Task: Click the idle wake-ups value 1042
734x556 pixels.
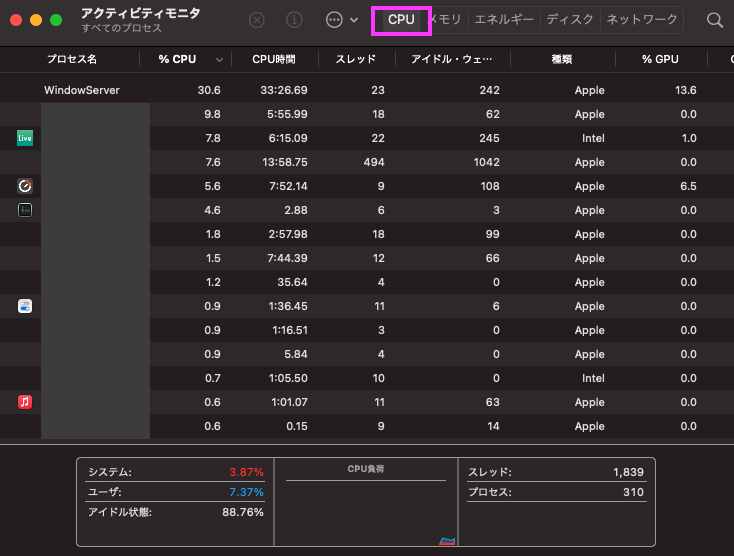Action: coord(486,162)
